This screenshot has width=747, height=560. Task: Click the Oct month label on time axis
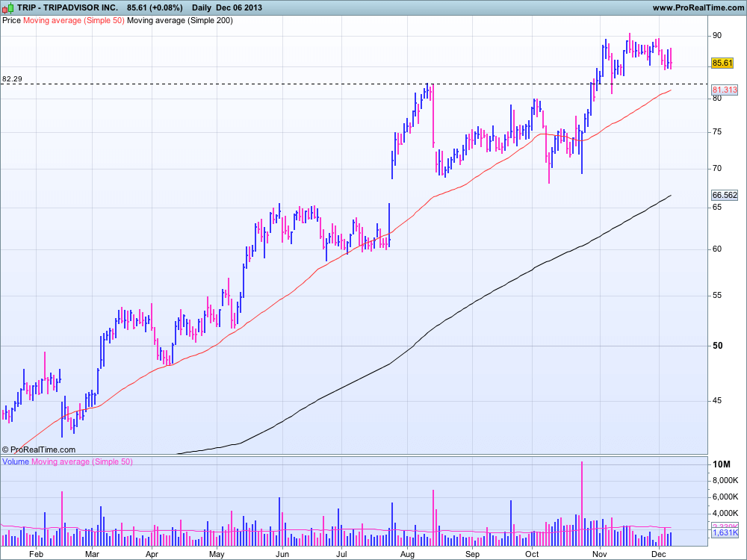(532, 554)
